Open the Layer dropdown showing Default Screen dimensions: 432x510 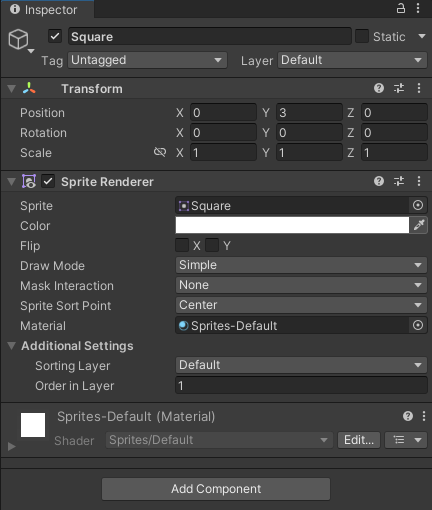point(352,60)
